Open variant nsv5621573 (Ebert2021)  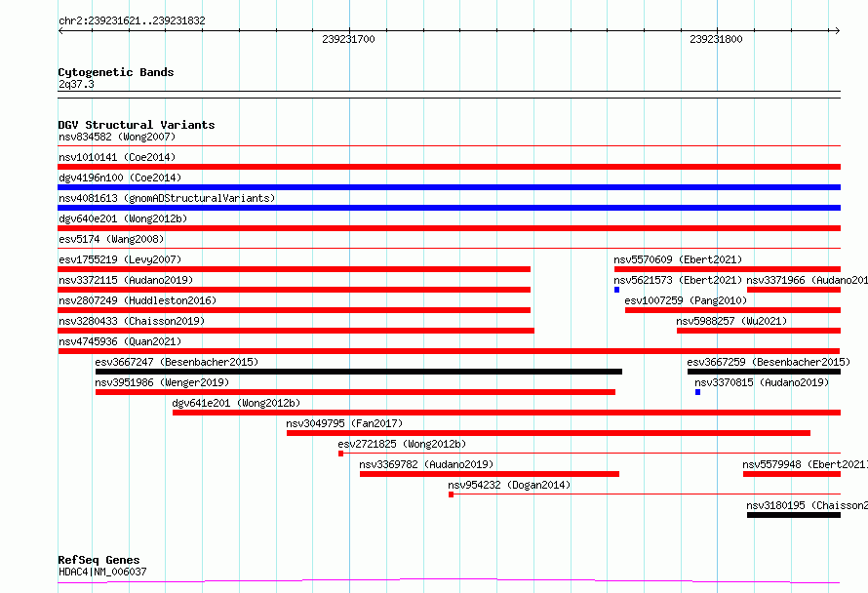678,280
